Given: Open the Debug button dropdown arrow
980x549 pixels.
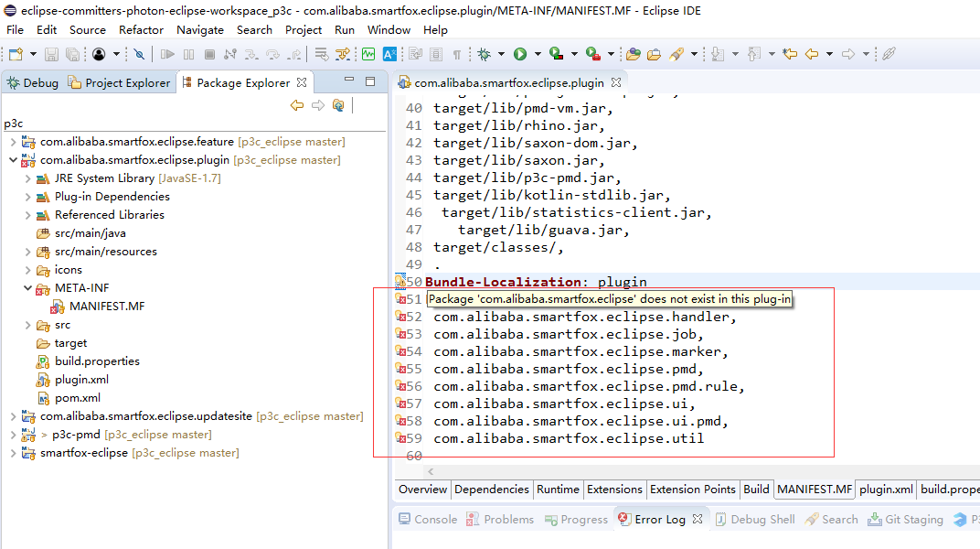Looking at the screenshot, I should tap(501, 54).
